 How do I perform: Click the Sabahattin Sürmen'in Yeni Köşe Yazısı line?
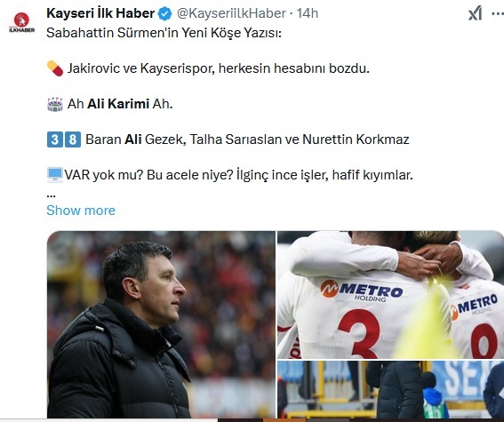[164, 33]
